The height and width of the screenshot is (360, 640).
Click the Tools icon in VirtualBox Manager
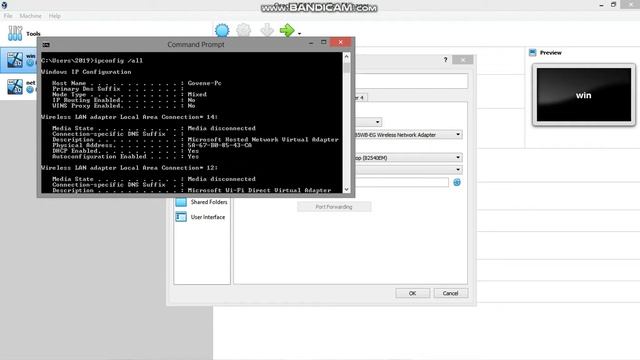(15, 33)
